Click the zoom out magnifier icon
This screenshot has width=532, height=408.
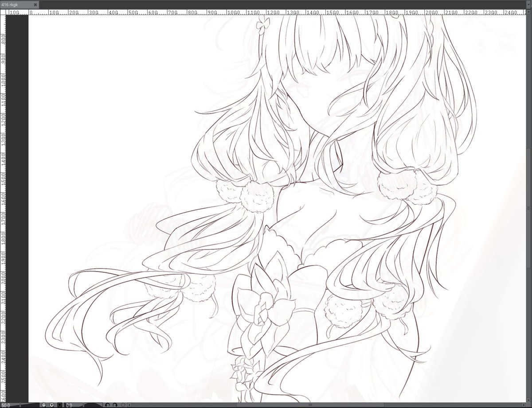pos(44,405)
